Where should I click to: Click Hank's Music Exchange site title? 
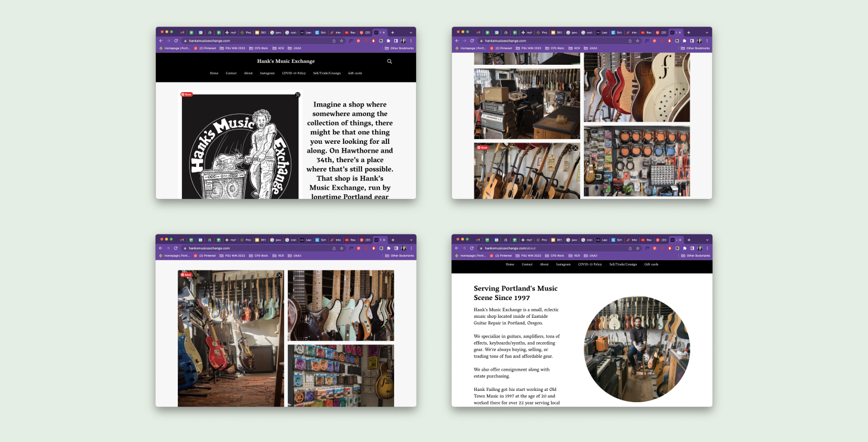point(286,61)
